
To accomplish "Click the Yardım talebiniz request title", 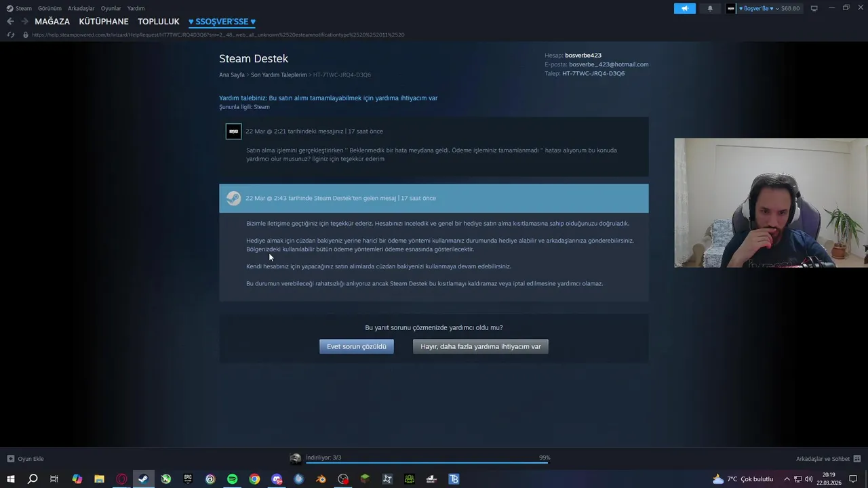I will [328, 98].
